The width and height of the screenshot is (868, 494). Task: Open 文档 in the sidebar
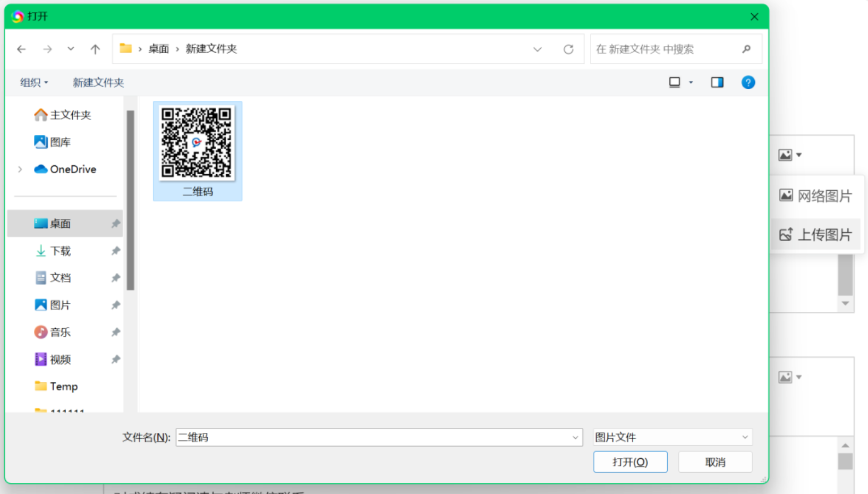52,278
